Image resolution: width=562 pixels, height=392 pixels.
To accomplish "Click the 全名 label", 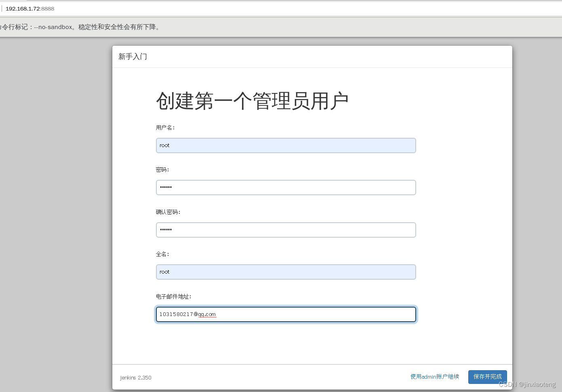I will (162, 254).
